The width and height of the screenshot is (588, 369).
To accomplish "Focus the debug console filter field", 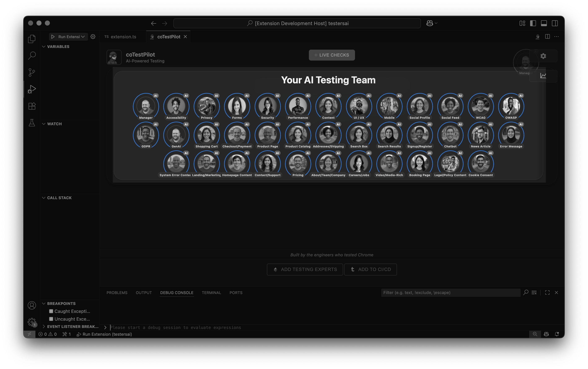I will tap(451, 292).
